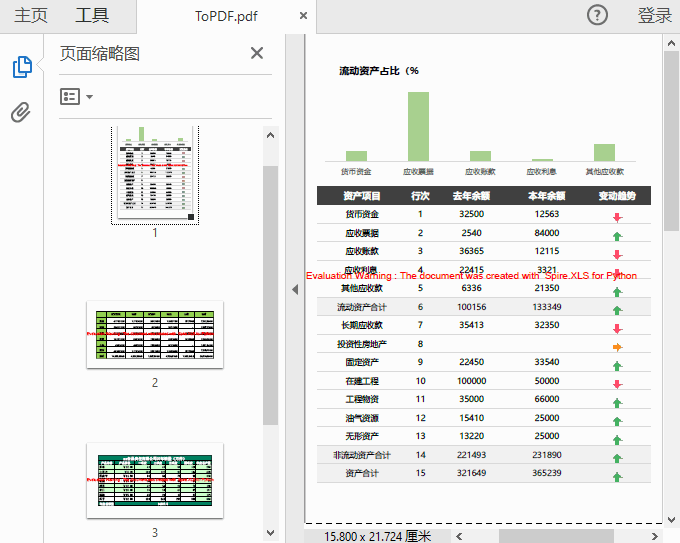
Task: Switch to the 主页 tab
Action: [x=31, y=16]
